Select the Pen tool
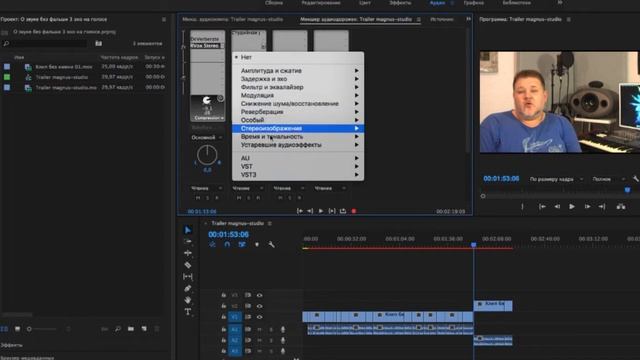 coord(188,288)
